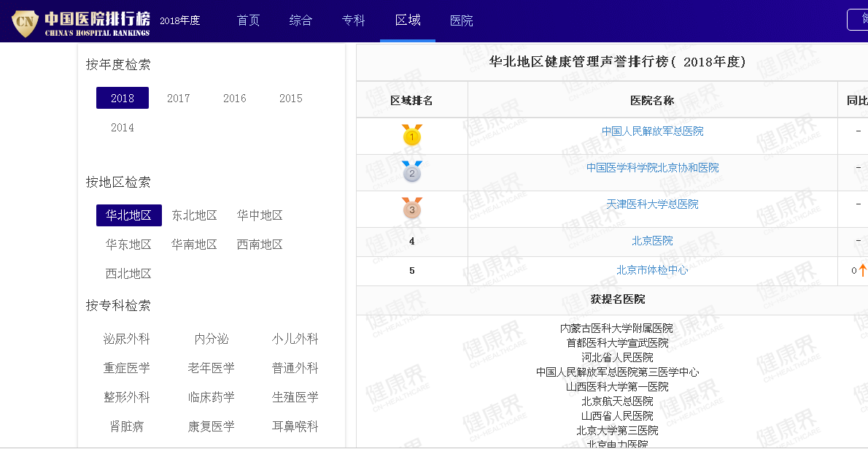Filter by specialty 泌尿外科

point(127,339)
